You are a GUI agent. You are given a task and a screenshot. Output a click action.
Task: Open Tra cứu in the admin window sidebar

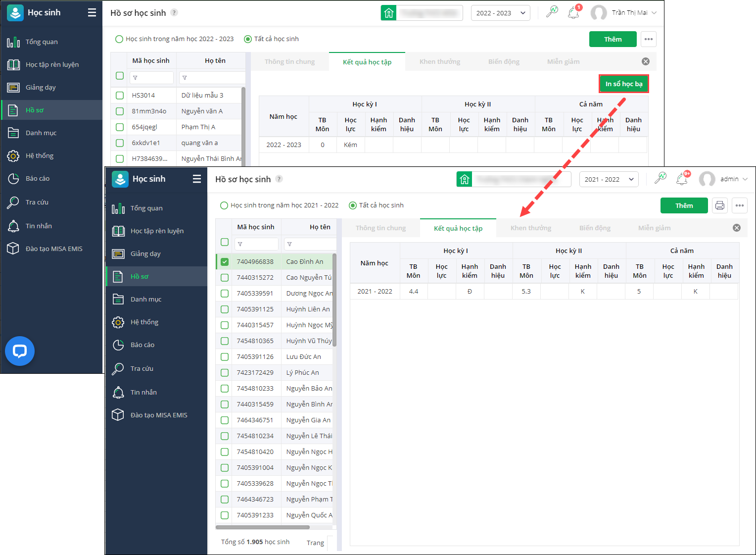(x=142, y=369)
